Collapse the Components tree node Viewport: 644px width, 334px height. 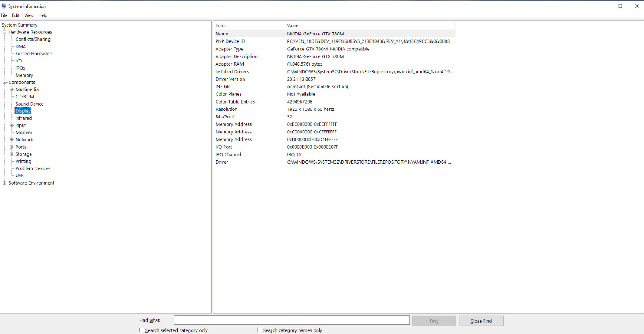click(4, 82)
